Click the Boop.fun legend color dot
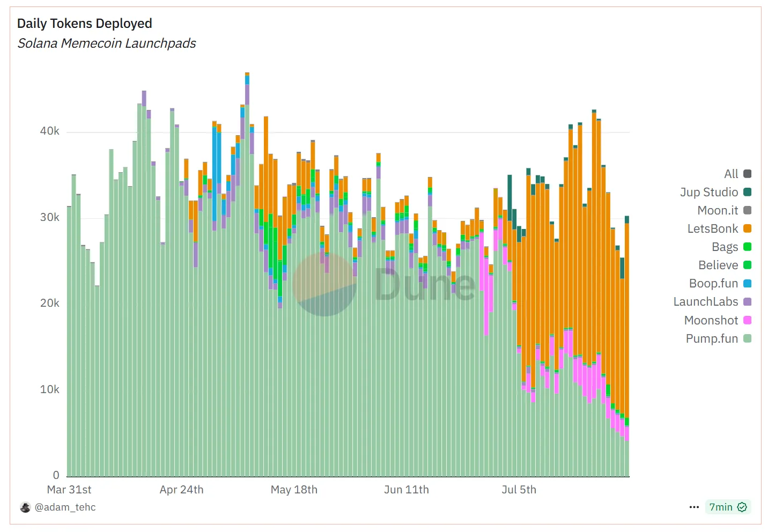 747,283
